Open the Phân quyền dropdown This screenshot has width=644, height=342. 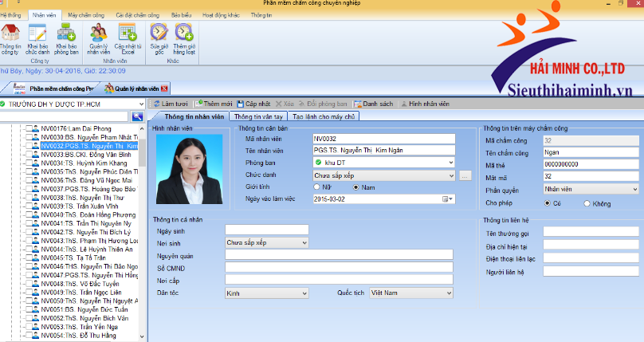coord(634,190)
